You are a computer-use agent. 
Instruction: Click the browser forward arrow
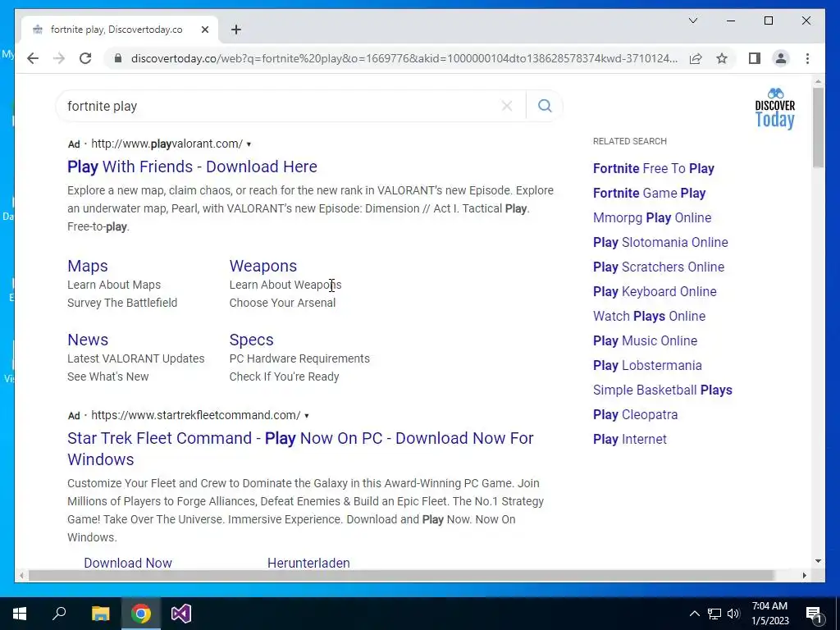click(x=59, y=58)
